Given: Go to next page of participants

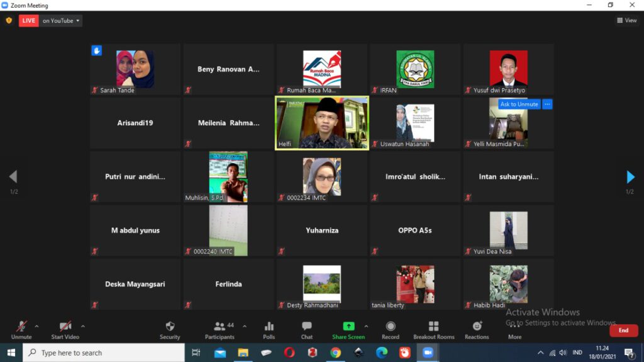Looking at the screenshot, I should tap(630, 177).
